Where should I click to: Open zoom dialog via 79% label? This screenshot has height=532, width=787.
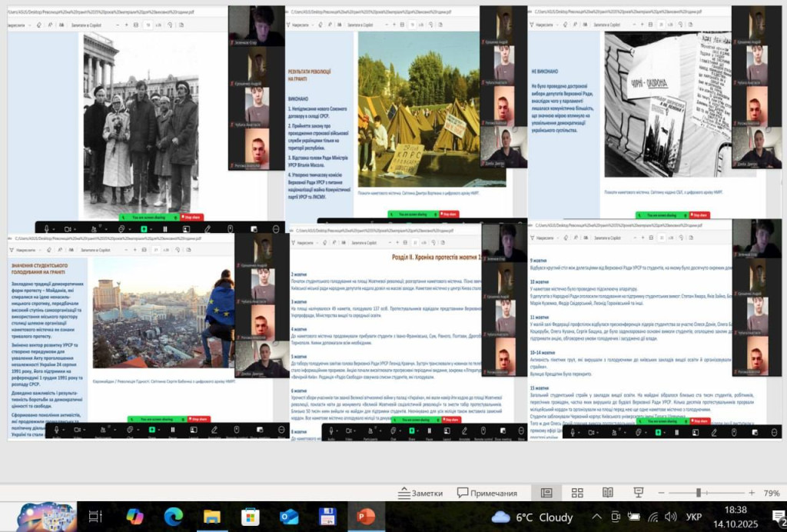771,493
